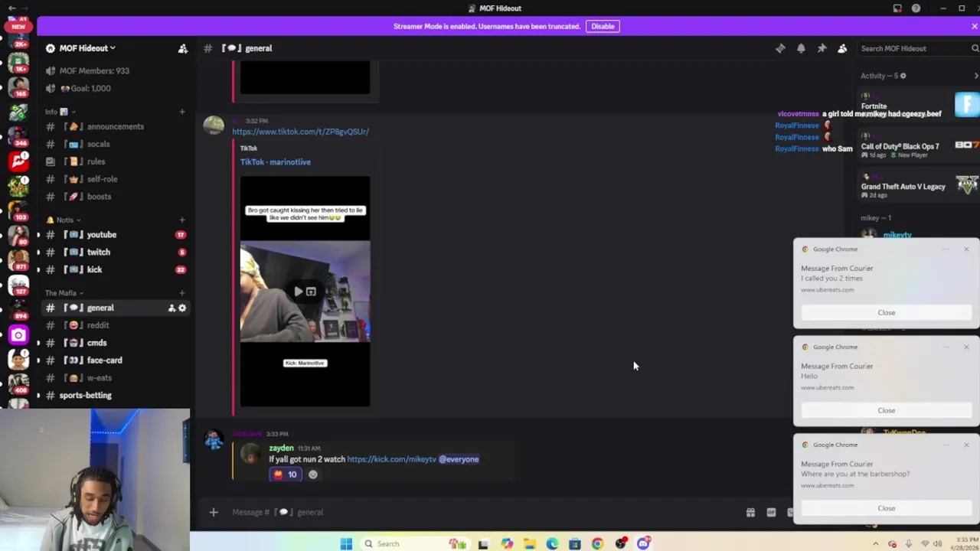
Task: Open the Call of Duty Black Ops 7 card
Action: coord(919,146)
